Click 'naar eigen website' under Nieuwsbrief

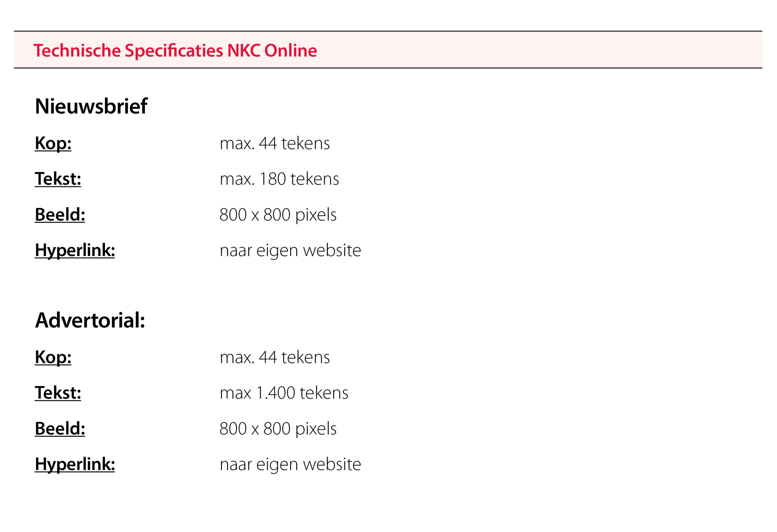coord(290,250)
